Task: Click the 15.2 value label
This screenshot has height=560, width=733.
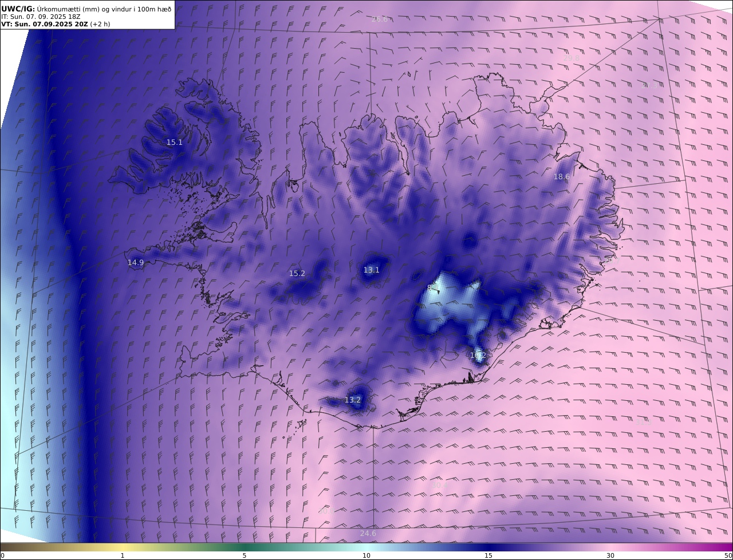Action: coord(297,274)
